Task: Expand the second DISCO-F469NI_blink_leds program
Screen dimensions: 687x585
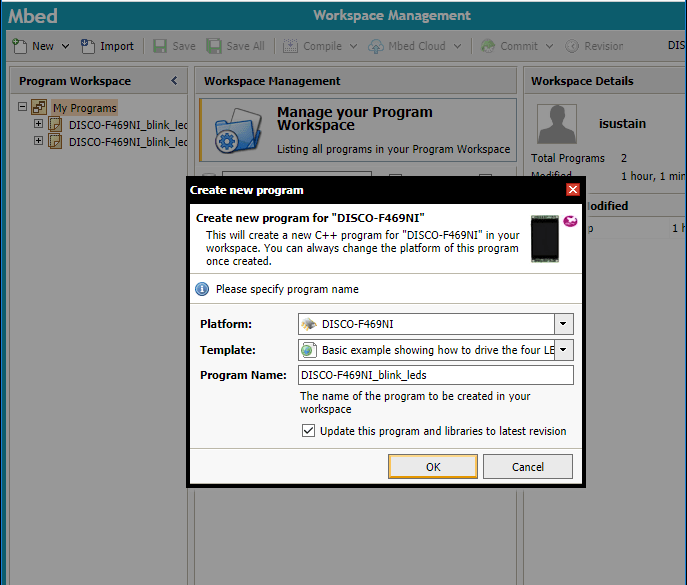Action: 39,141
